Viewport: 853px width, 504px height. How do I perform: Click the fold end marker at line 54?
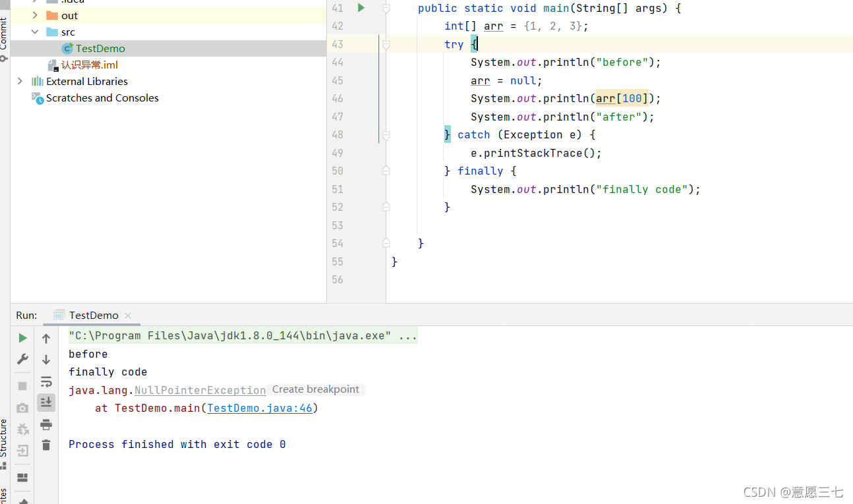click(x=386, y=243)
